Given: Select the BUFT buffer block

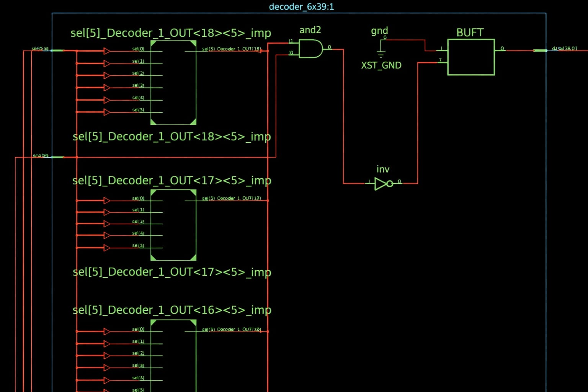Looking at the screenshot, I should [471, 57].
